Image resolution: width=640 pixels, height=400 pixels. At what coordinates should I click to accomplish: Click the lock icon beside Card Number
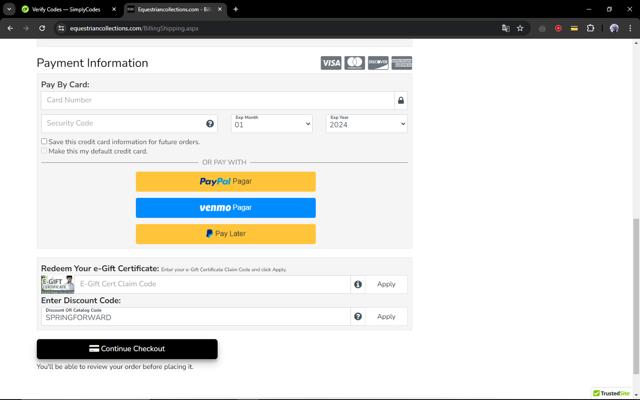pos(401,100)
